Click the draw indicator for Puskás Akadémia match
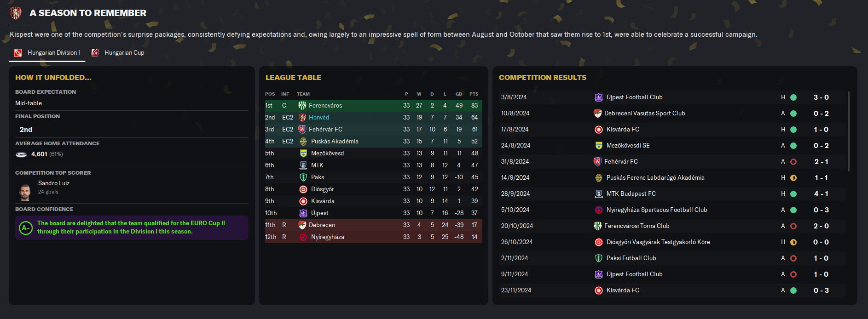This screenshot has width=868, height=319. point(793,178)
